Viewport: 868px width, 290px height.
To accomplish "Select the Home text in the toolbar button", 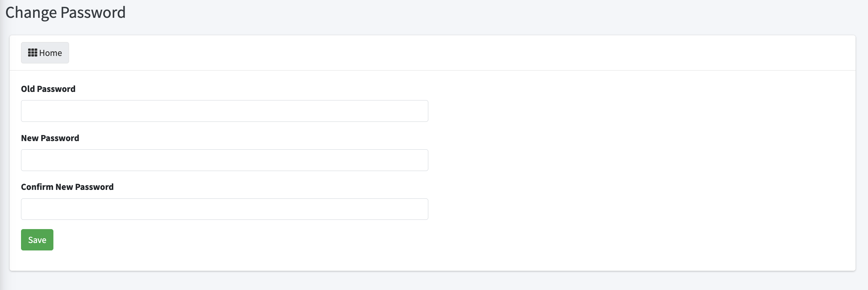I will 51,53.
